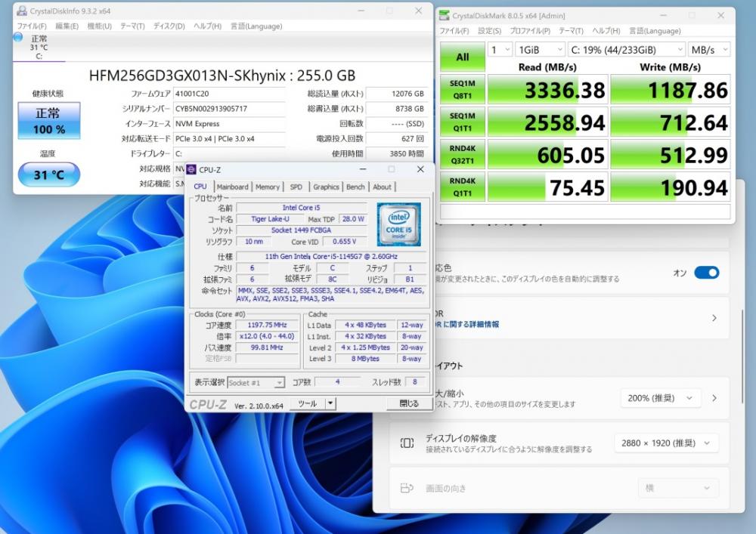Switch to the SPD tab in CPU-Z
This screenshot has height=534, width=756.
(296, 187)
